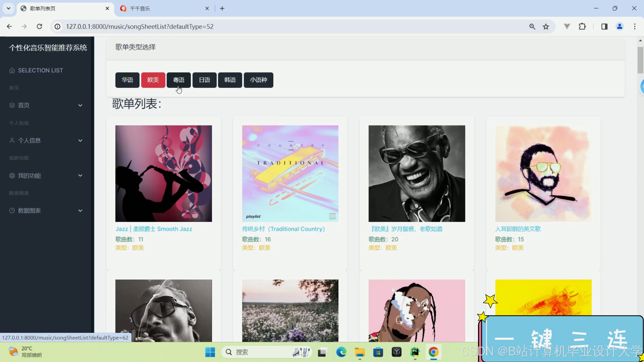Open the browser tab search dropdown
This screenshot has height=362, width=644.
[x=9, y=9]
